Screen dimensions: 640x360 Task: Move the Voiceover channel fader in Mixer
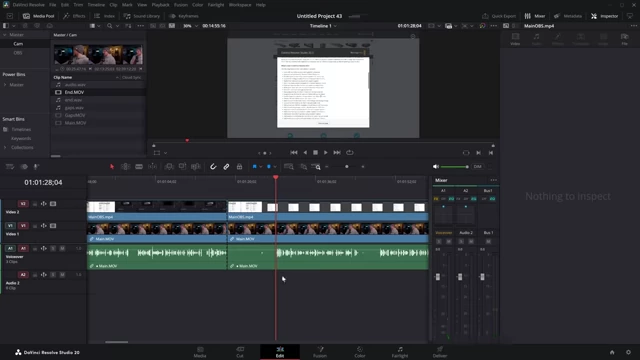pos(438,277)
